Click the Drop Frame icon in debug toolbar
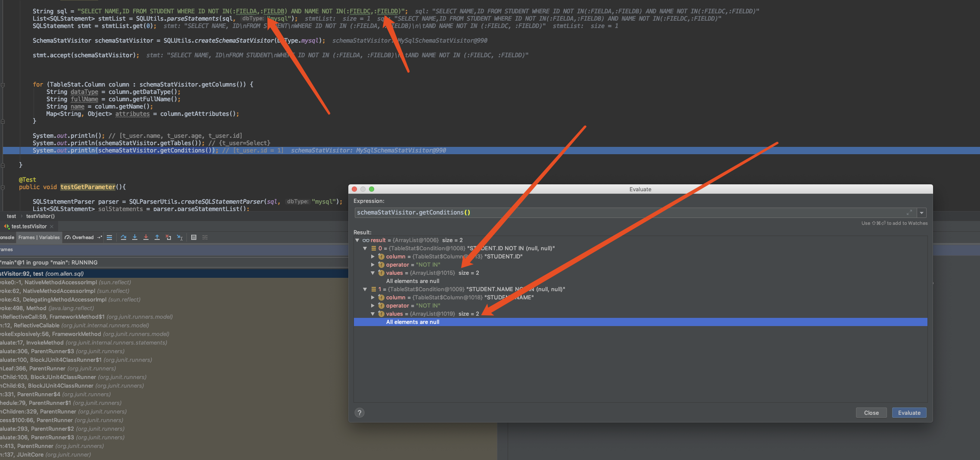The height and width of the screenshot is (460, 980). [168, 237]
